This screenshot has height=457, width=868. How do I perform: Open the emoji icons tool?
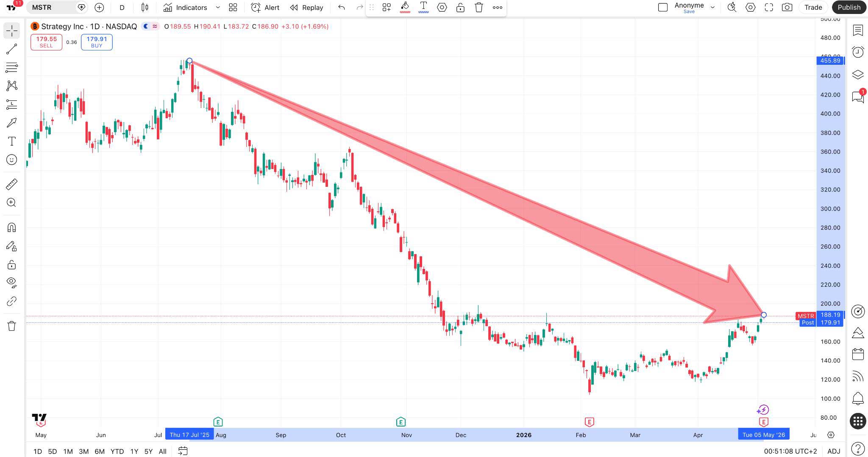click(12, 160)
